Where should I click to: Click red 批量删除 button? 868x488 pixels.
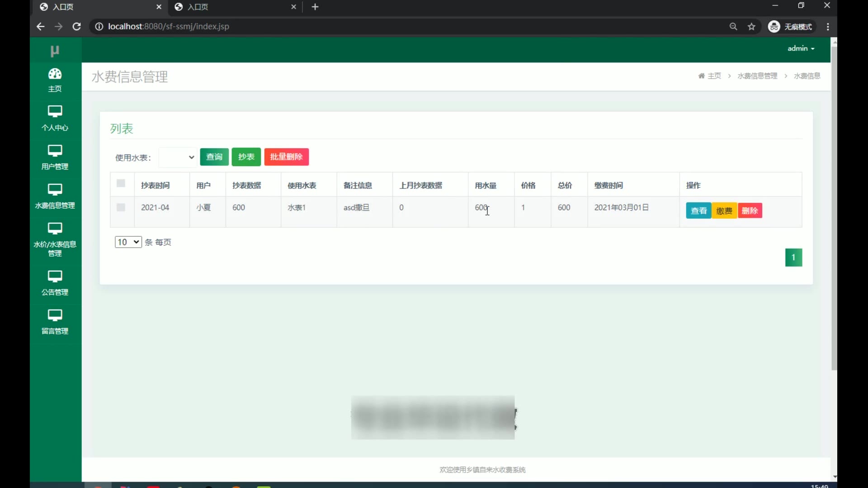tap(286, 157)
